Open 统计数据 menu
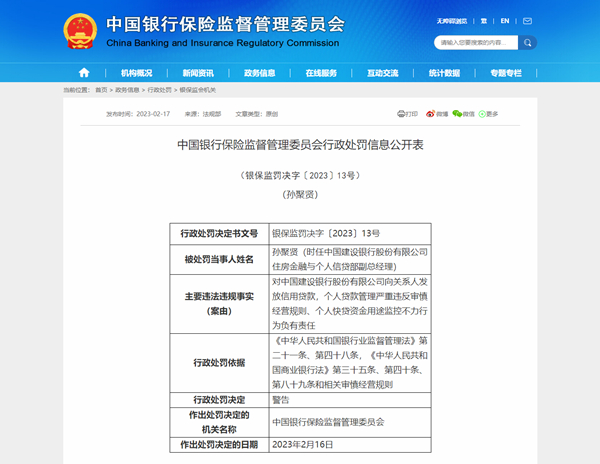The height and width of the screenshot is (464, 600). pos(444,73)
